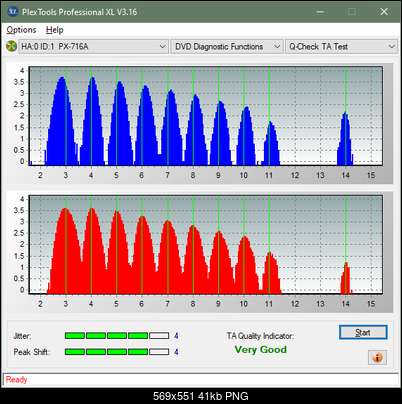Click the Jitter score value 4
Screen dimensions: 402x404
click(176, 336)
